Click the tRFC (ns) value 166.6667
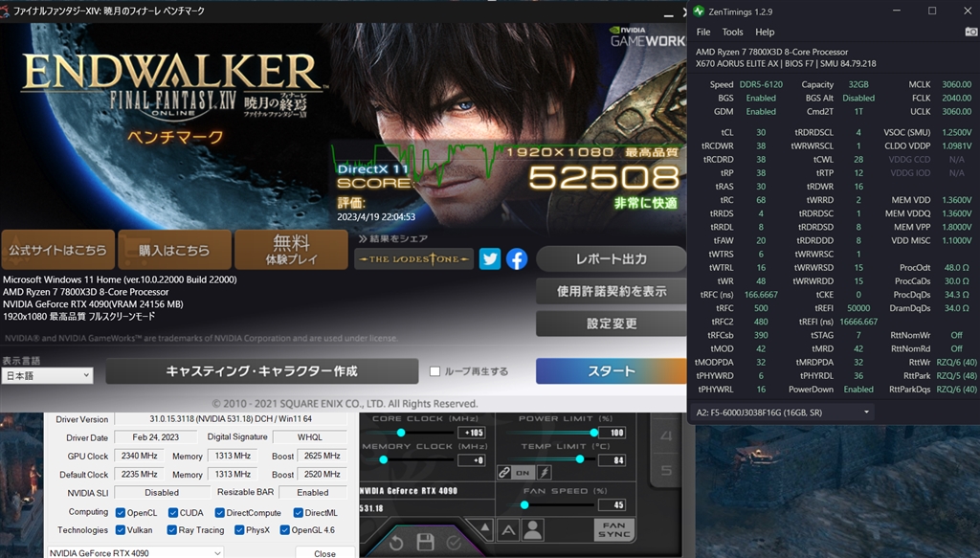 pos(761,294)
